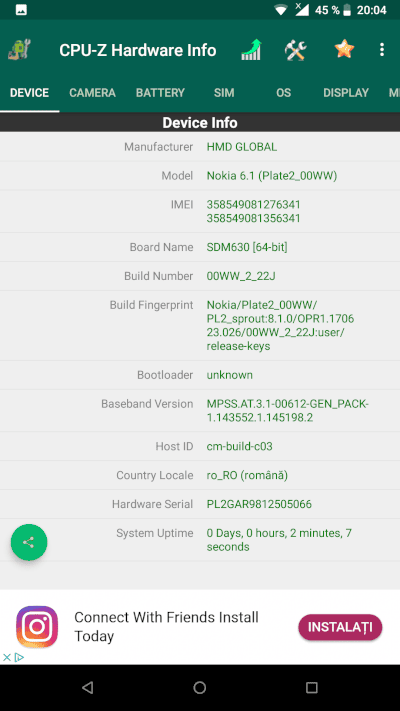This screenshot has height=711, width=400.
Task: Tap the CPU-Z app logo icon
Action: tap(20, 49)
